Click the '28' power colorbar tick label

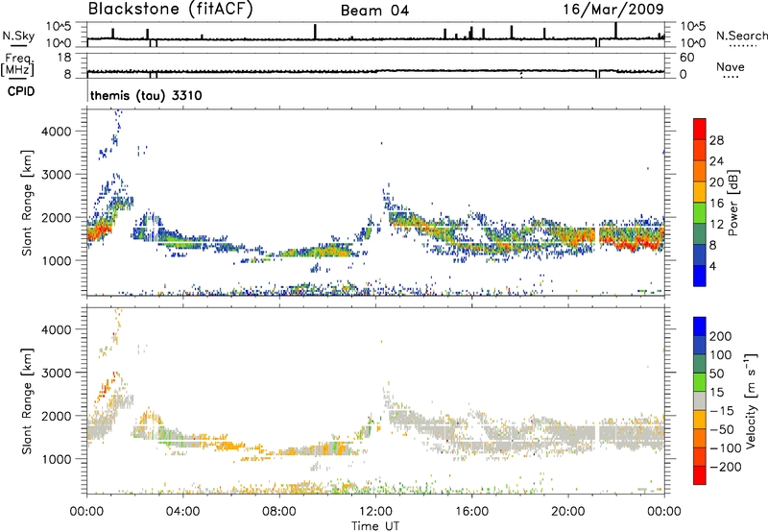tap(716, 140)
